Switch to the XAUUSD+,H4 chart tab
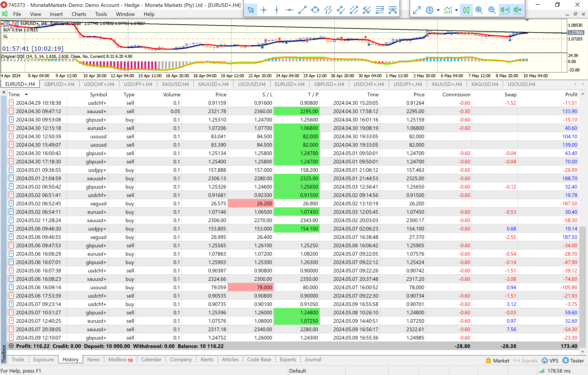This screenshot has height=375, width=588. pyautogui.click(x=213, y=84)
